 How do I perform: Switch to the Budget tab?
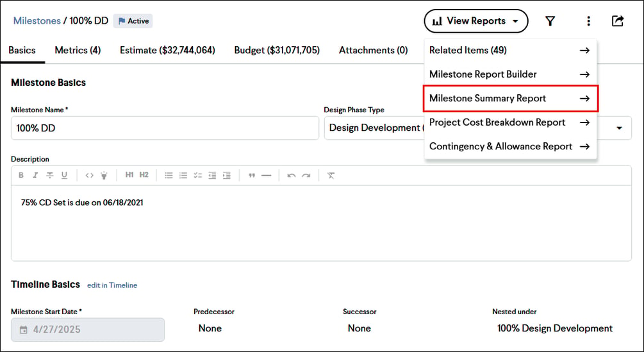277,50
